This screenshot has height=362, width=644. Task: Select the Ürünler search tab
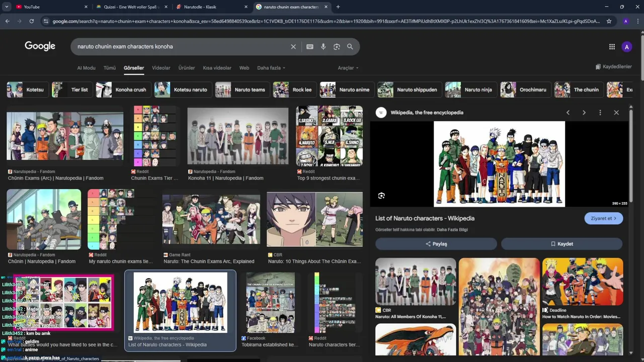[x=187, y=68]
